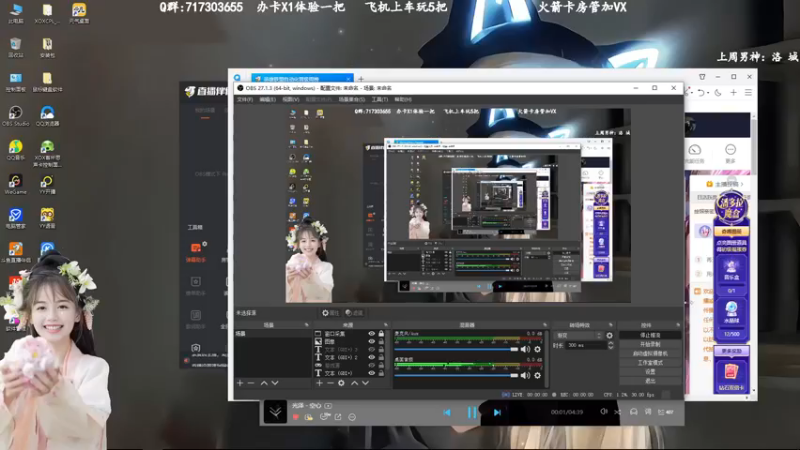The height and width of the screenshot is (450, 800).
Task: Open the 文件(F) menu in OBS
Action: tap(245, 99)
